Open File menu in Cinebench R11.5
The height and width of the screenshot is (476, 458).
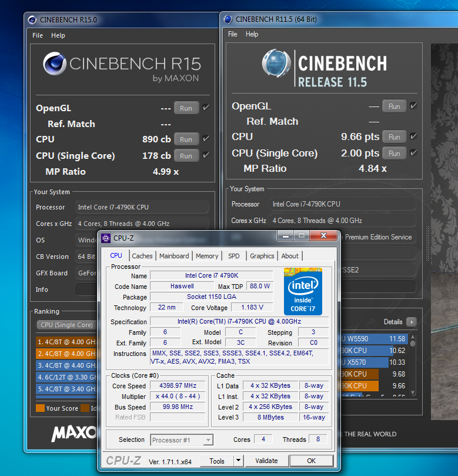pyautogui.click(x=233, y=34)
